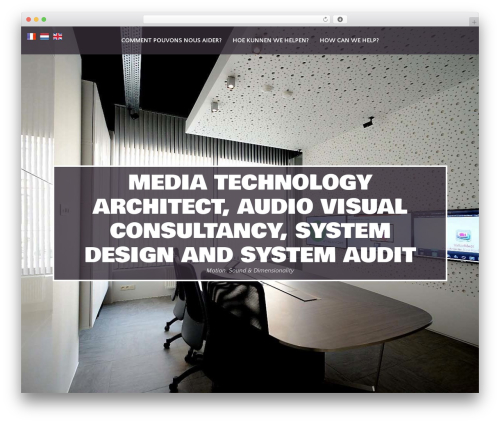Minimize the window with the yellow button
The height and width of the screenshot is (423, 500).
[x=36, y=19]
